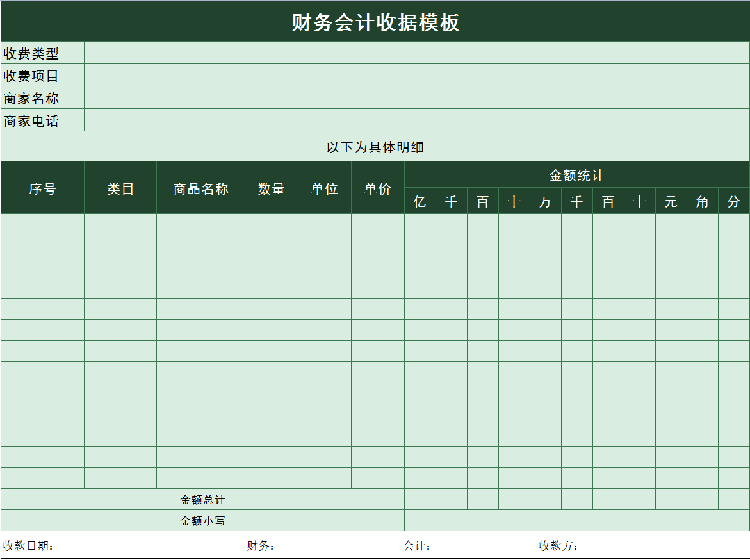This screenshot has height=560, width=750.
Task: Click the 序号 column header
Action: click(42, 187)
